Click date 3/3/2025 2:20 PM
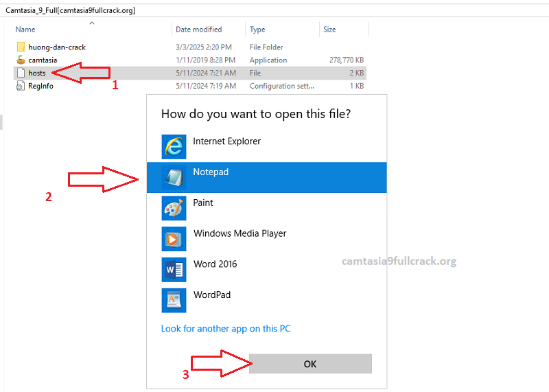The width and height of the screenshot is (549, 392). tap(204, 47)
